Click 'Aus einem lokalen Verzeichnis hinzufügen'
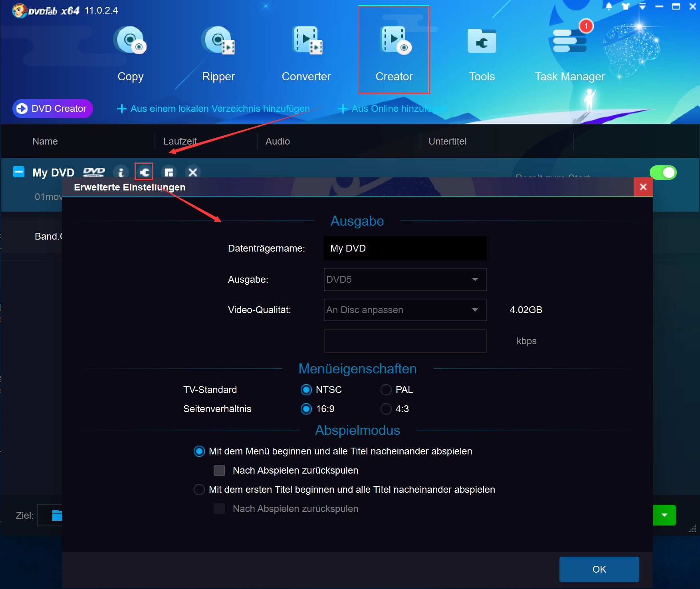700x589 pixels. point(213,109)
